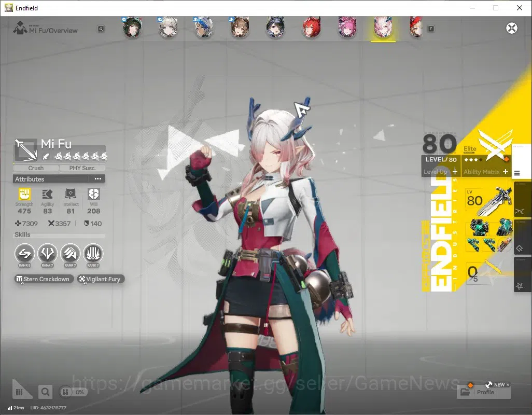Select the blue-and-white-haired operator portrait
Screen dimensions: 532x415
click(204, 27)
